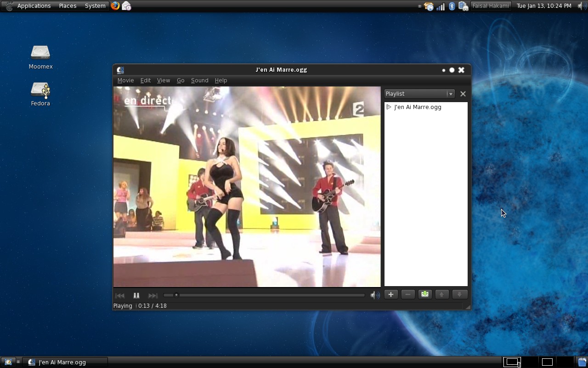Open the clock calendar Tue Jan 13

coord(544,6)
